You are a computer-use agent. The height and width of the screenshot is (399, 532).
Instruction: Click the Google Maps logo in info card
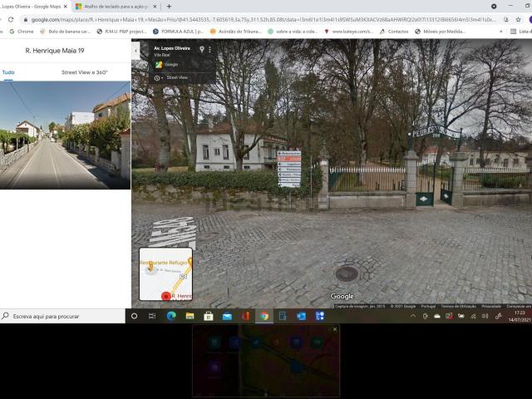click(159, 65)
